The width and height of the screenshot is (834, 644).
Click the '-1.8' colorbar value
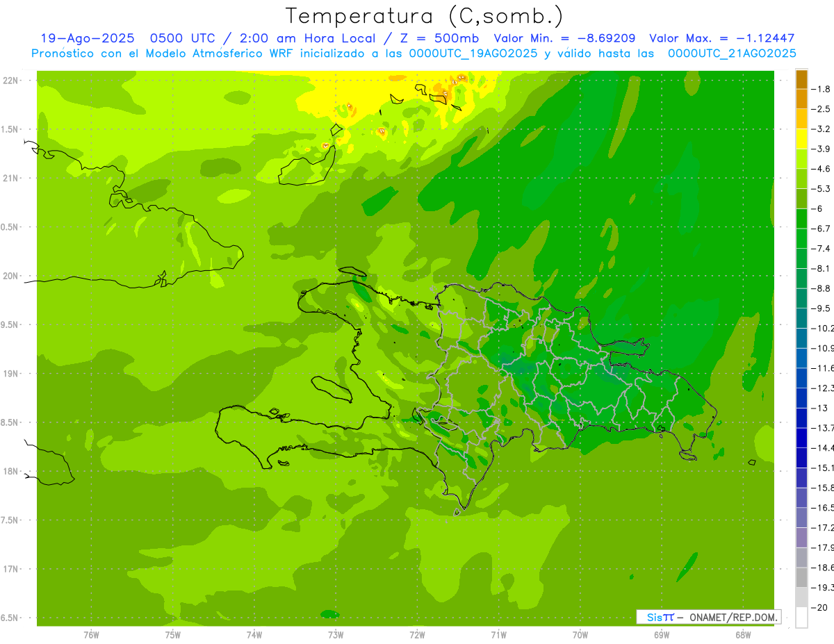821,89
